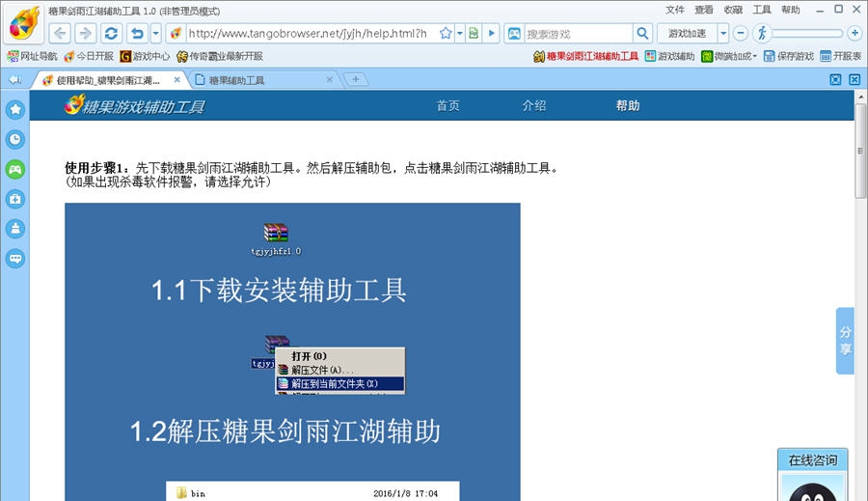This screenshot has width=868, height=501.
Task: Click the user figure sidebar icon
Action: click(14, 229)
